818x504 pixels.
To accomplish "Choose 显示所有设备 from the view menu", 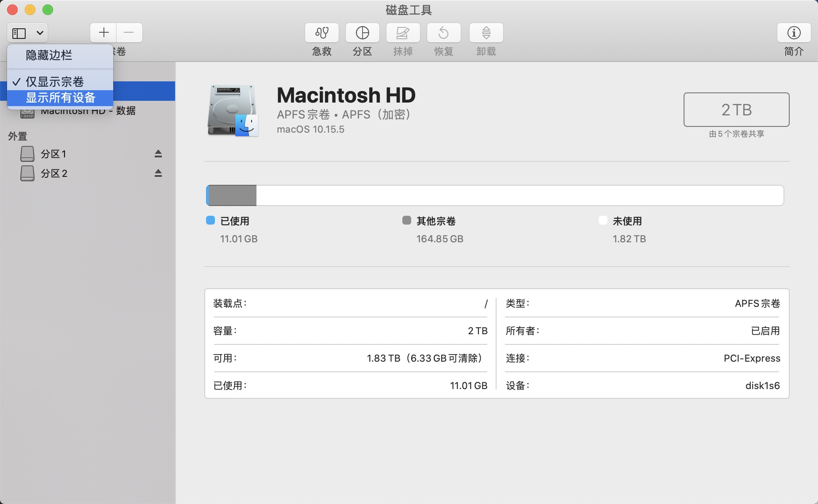I will click(61, 98).
